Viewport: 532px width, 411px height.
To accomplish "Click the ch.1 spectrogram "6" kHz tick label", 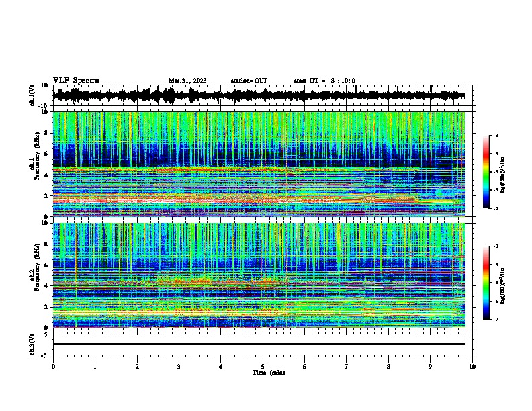I will pyautogui.click(x=46, y=154).
